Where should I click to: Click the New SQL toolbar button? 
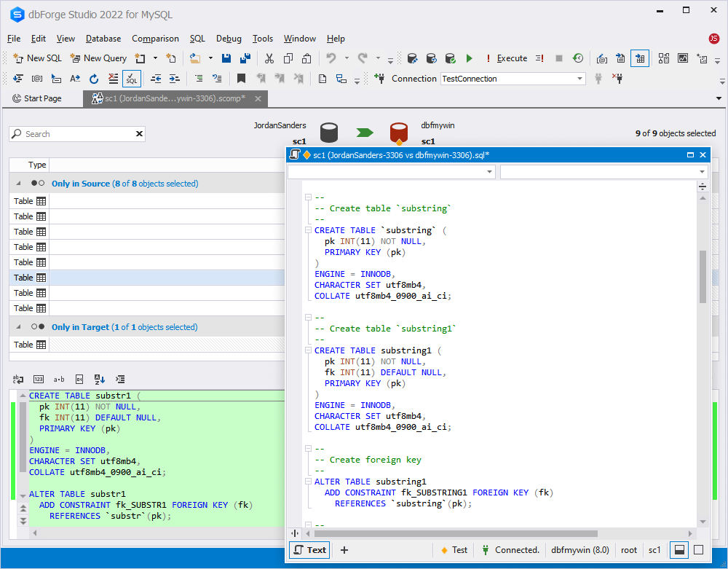[38, 58]
